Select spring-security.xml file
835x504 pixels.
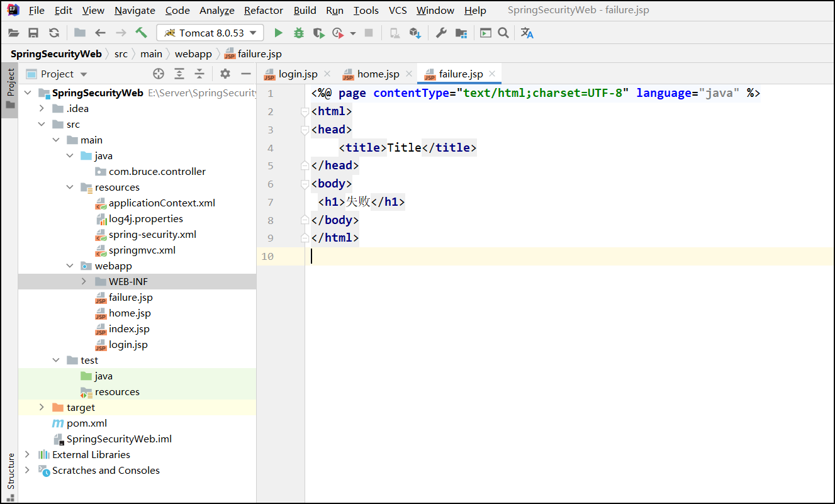(152, 235)
